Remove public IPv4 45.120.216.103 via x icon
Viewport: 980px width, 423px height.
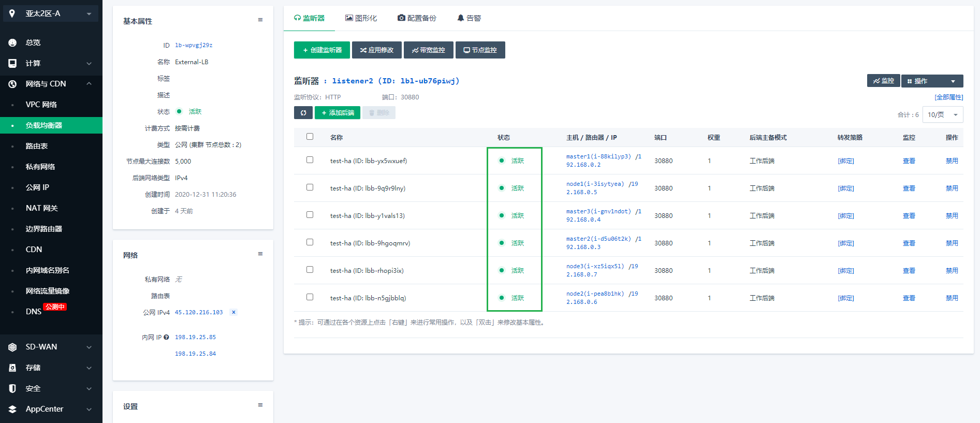(x=233, y=312)
